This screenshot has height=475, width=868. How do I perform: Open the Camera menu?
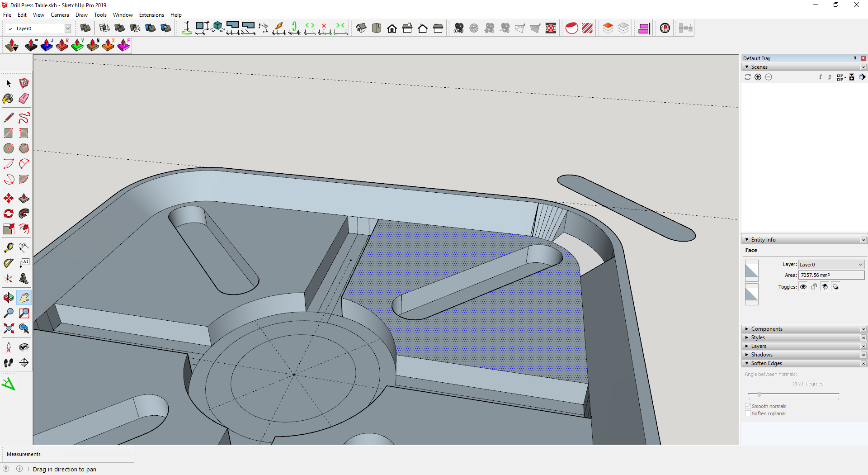coord(60,15)
